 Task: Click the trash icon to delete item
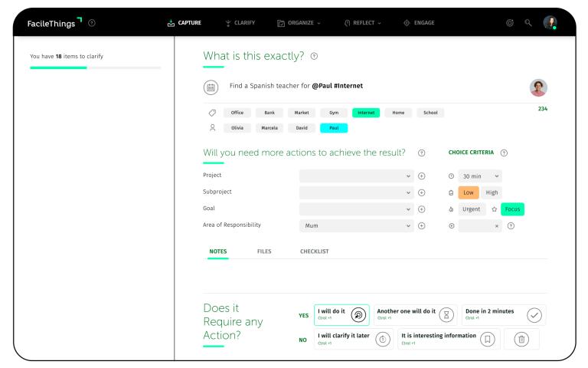tap(521, 339)
